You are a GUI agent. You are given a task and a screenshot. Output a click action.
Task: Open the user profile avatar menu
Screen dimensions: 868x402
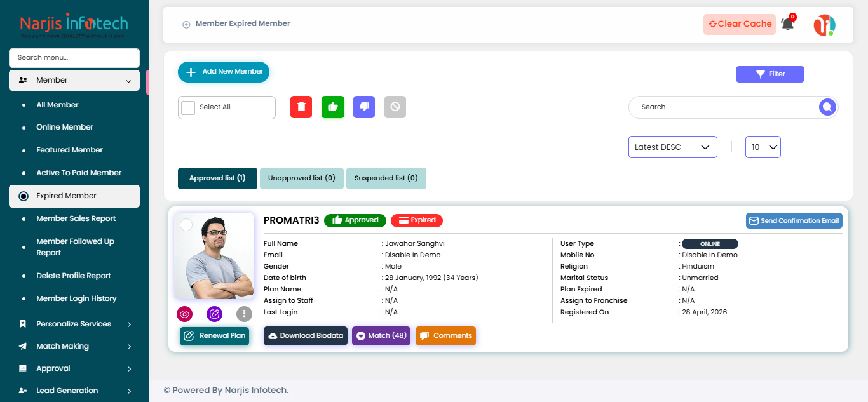[825, 25]
